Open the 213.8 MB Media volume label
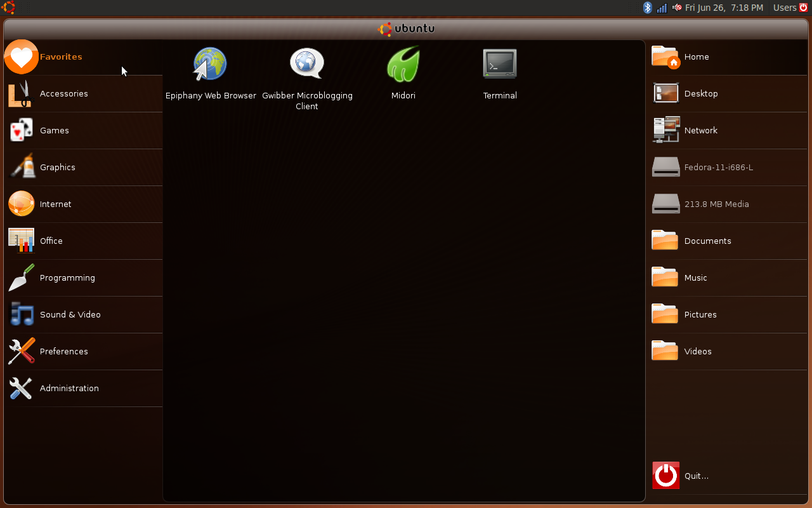This screenshot has height=508, width=812. (717, 204)
